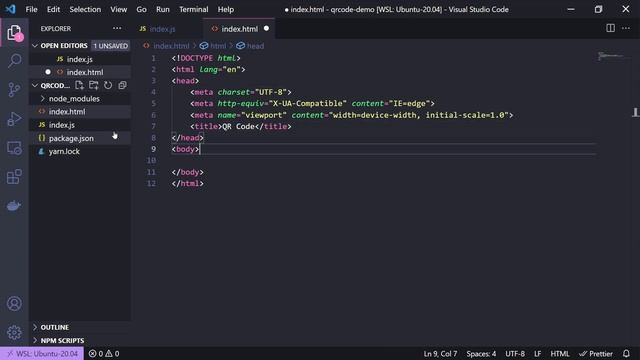Open the Source Control view
This screenshot has height=360, width=640.
[x=14, y=89]
